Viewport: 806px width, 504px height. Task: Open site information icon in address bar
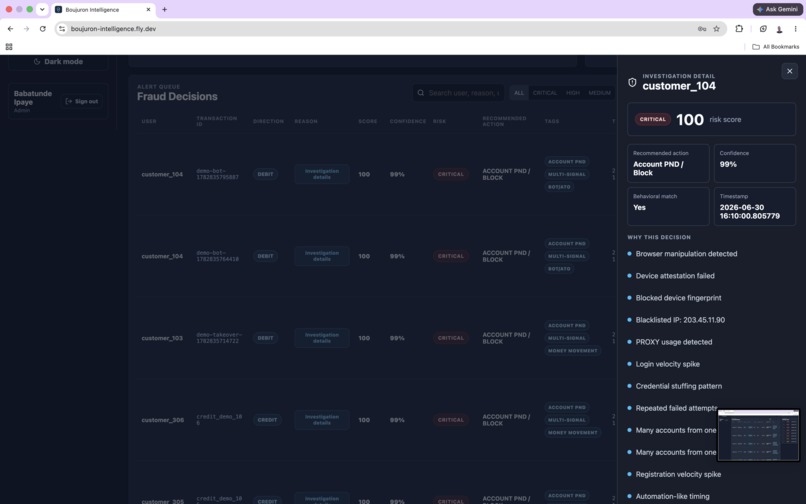point(62,29)
